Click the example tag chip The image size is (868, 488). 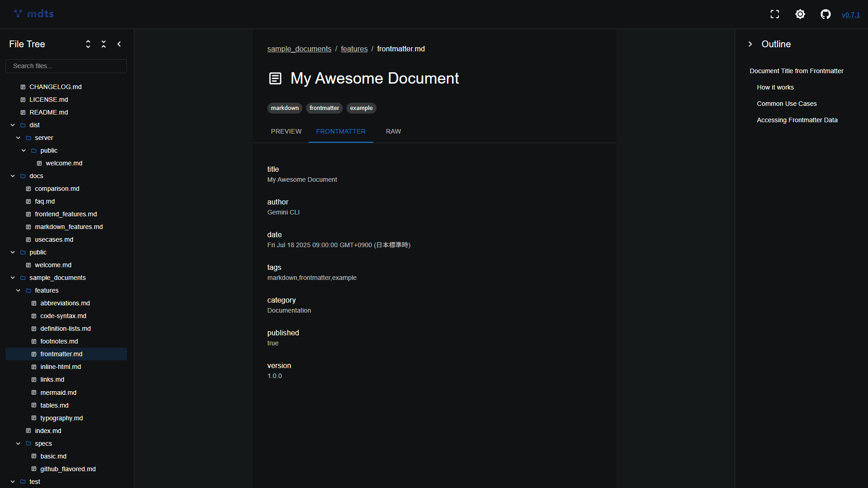pos(361,108)
